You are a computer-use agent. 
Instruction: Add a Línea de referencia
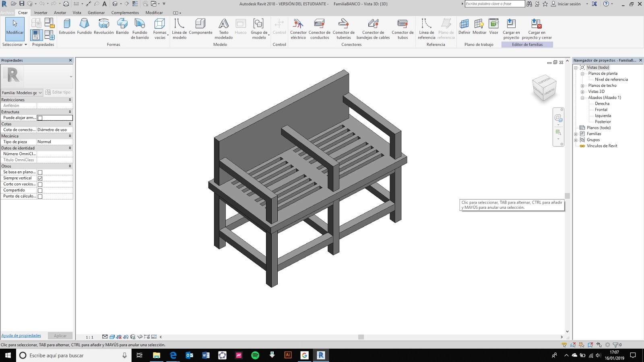pos(426,28)
